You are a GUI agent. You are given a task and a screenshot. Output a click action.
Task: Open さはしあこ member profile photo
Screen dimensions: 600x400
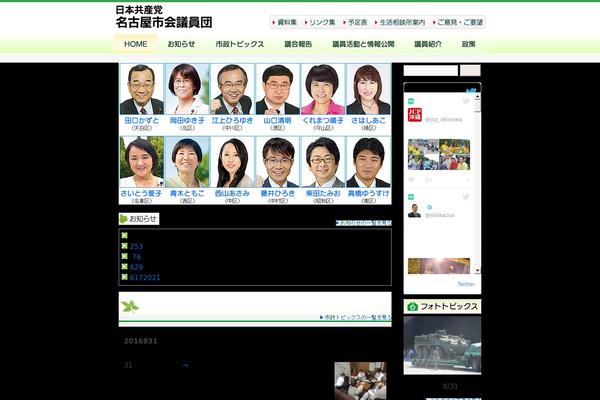click(368, 89)
